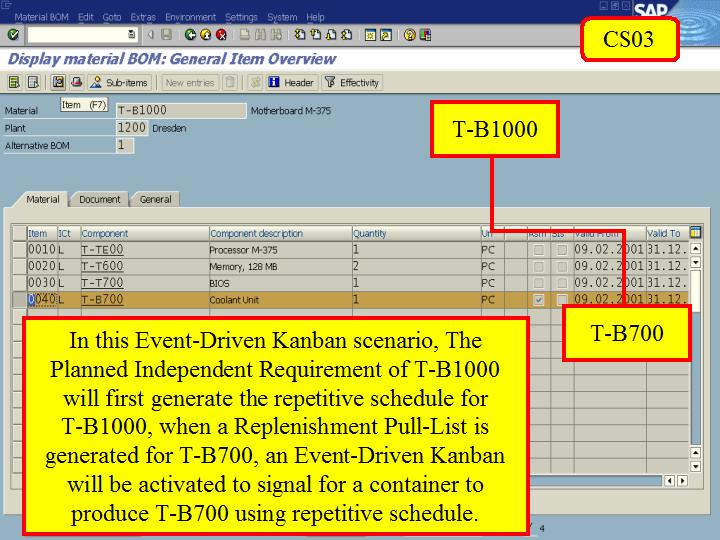The image size is (720, 540).
Task: Toggle SIs checkbox for item 0020
Action: pyautogui.click(x=562, y=266)
